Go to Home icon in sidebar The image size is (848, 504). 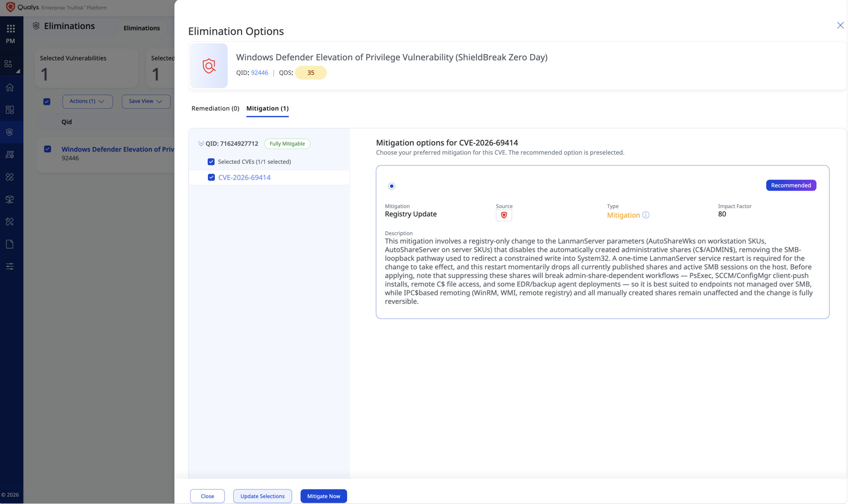pos(10,87)
